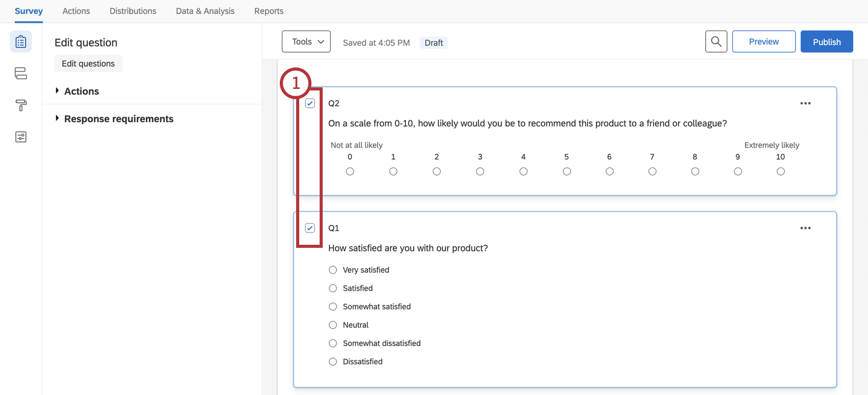The image size is (868, 395).
Task: Click the Preview button
Action: (x=763, y=42)
